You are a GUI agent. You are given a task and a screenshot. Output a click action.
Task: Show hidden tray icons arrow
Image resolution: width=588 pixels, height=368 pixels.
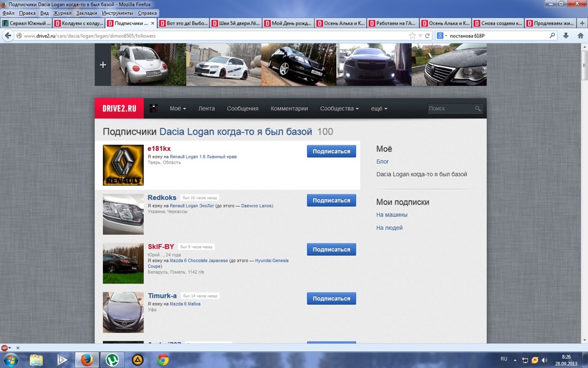515,360
